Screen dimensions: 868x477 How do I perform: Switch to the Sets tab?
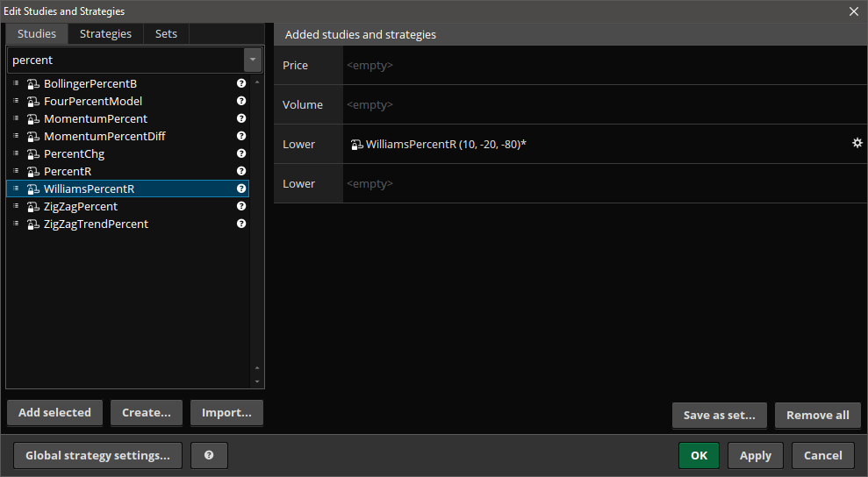[x=166, y=33]
